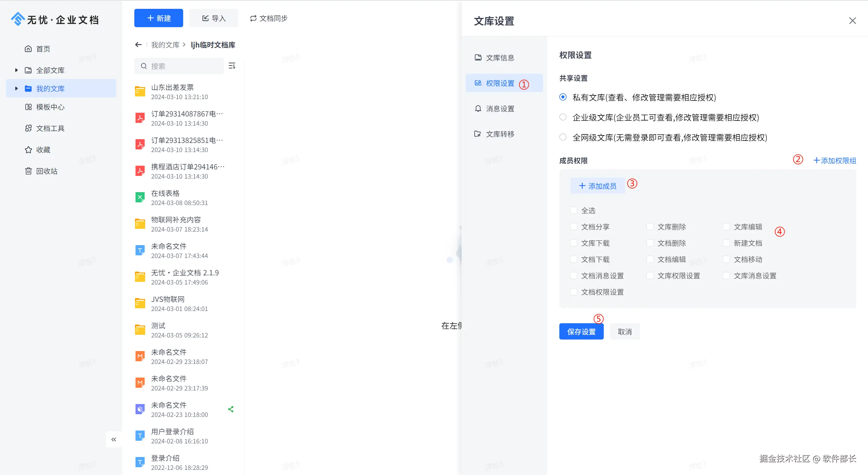868x475 pixels.
Task: Open the 文库转移 tab
Action: [500, 134]
